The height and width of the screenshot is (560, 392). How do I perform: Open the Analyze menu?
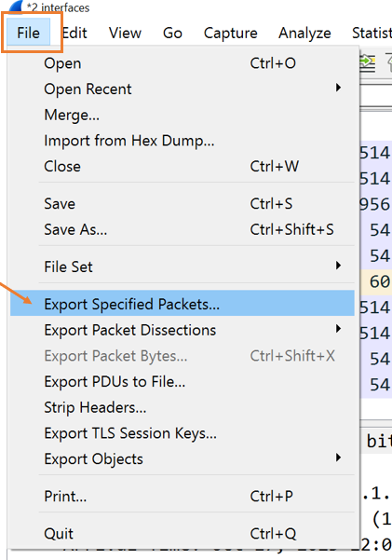[x=304, y=33]
